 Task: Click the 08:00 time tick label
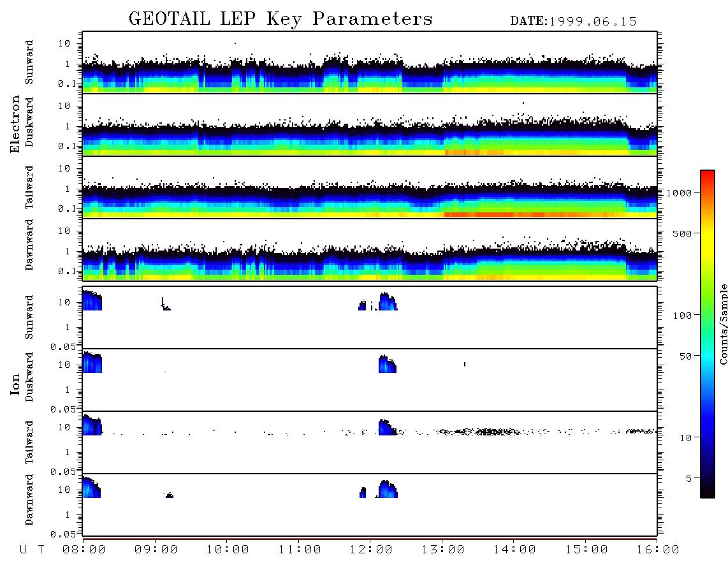[84, 550]
